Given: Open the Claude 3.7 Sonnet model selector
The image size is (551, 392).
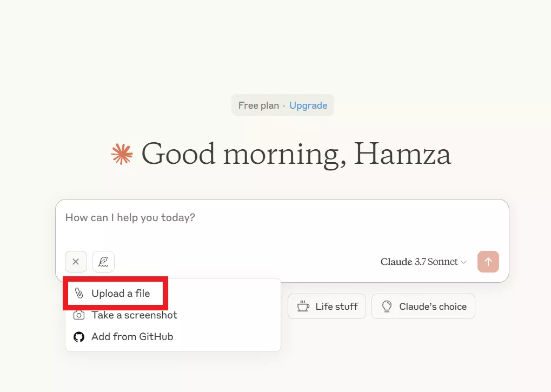Looking at the screenshot, I should [419, 262].
